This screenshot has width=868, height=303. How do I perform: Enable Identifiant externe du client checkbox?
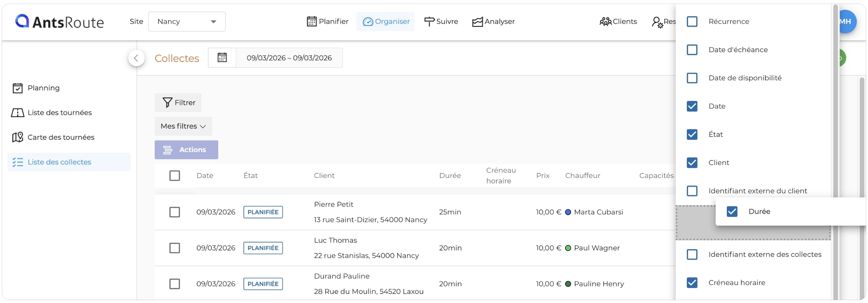tap(692, 191)
